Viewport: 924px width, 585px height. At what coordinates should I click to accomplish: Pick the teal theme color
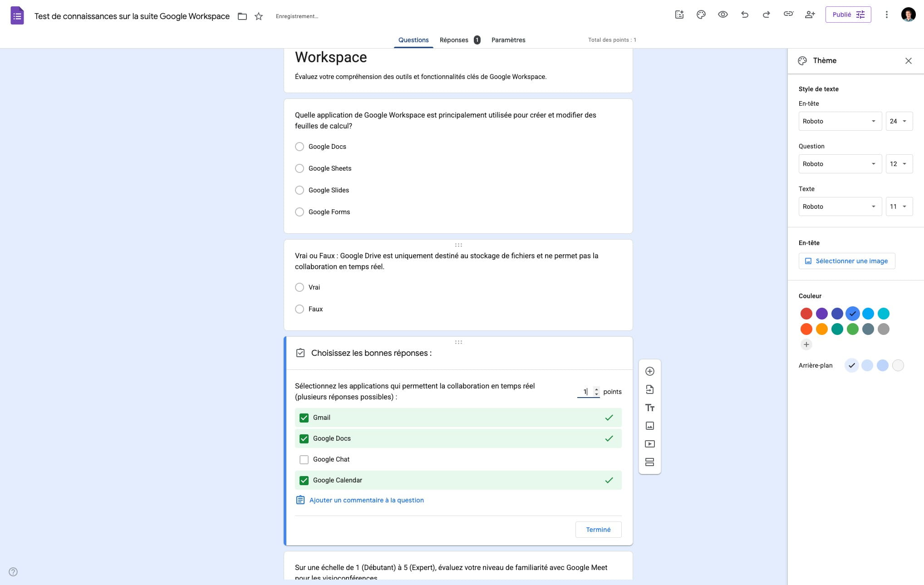pos(837,329)
